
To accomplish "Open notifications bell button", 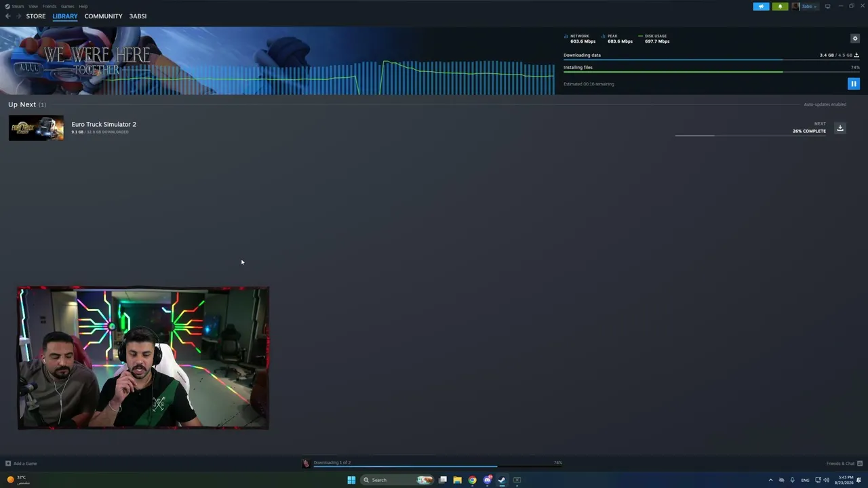I will (780, 6).
